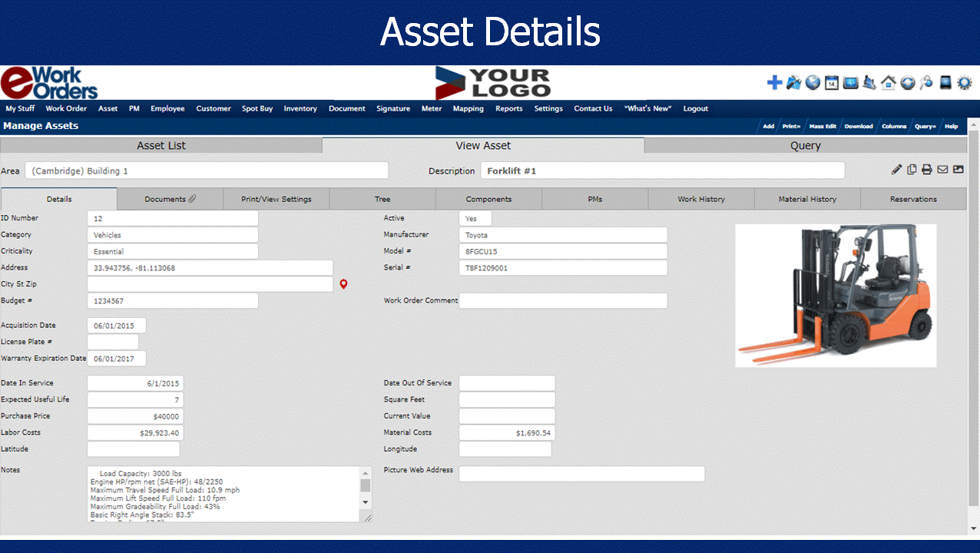Open the Asset menu

108,108
